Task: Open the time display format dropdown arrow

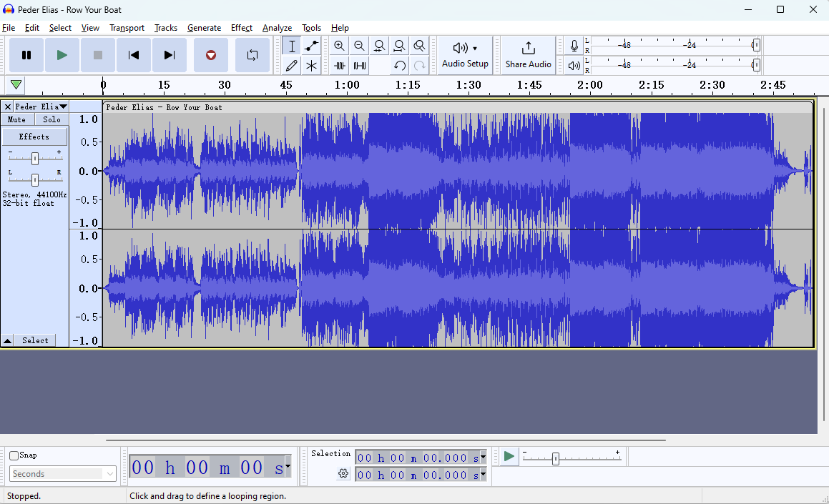Action: [x=288, y=466]
